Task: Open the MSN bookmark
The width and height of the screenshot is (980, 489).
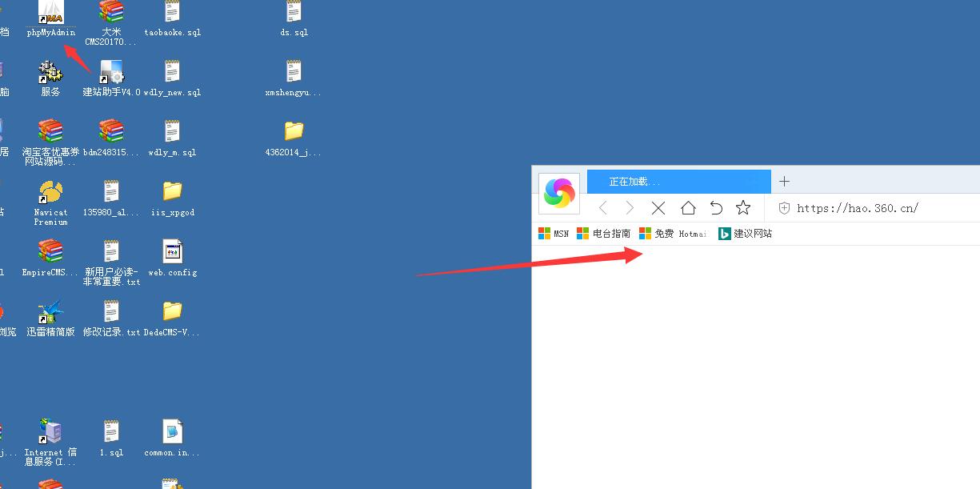Action: [x=553, y=234]
